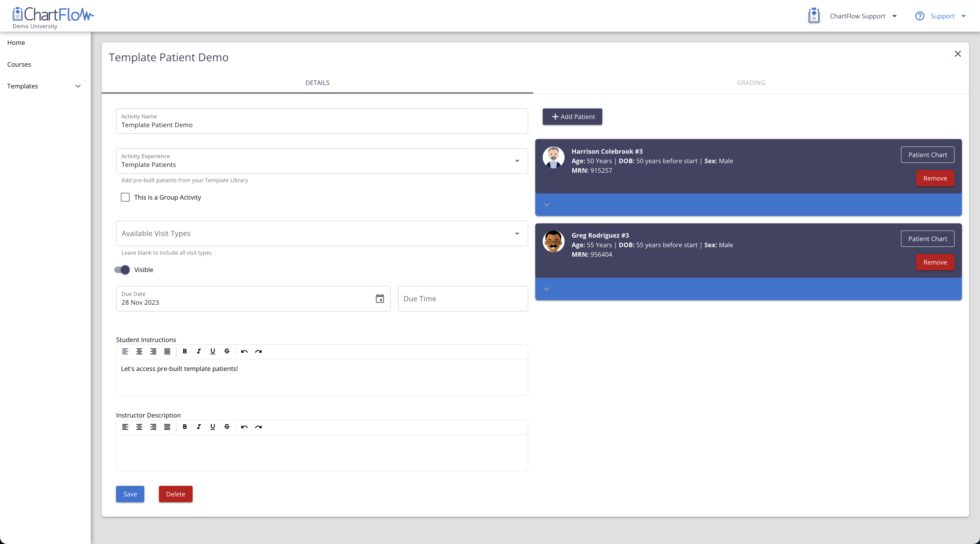980x544 pixels.
Task: Switch to the Grading tab
Action: 751,83
